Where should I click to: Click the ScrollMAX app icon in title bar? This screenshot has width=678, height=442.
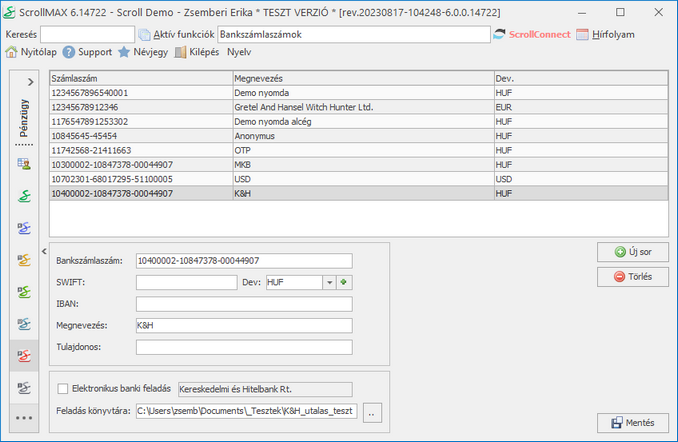[x=9, y=12]
